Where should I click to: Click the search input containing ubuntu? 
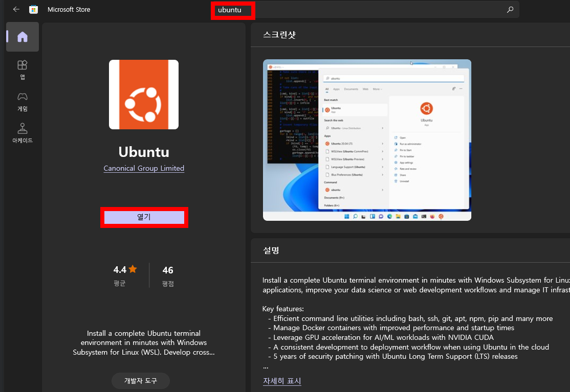233,10
